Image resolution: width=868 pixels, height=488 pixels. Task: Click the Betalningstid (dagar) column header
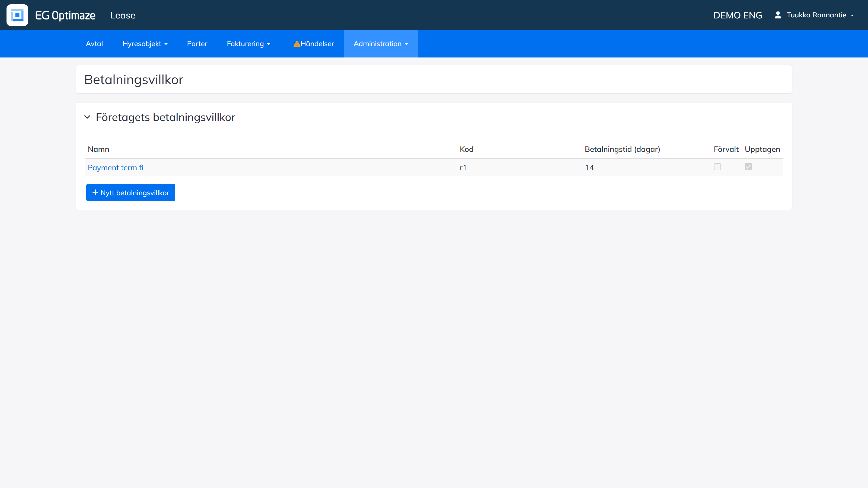622,149
